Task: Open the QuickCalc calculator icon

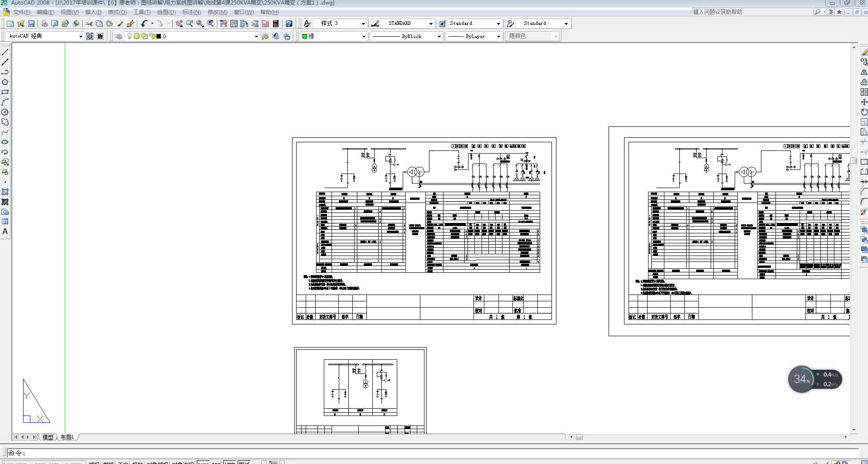Action: click(x=276, y=24)
